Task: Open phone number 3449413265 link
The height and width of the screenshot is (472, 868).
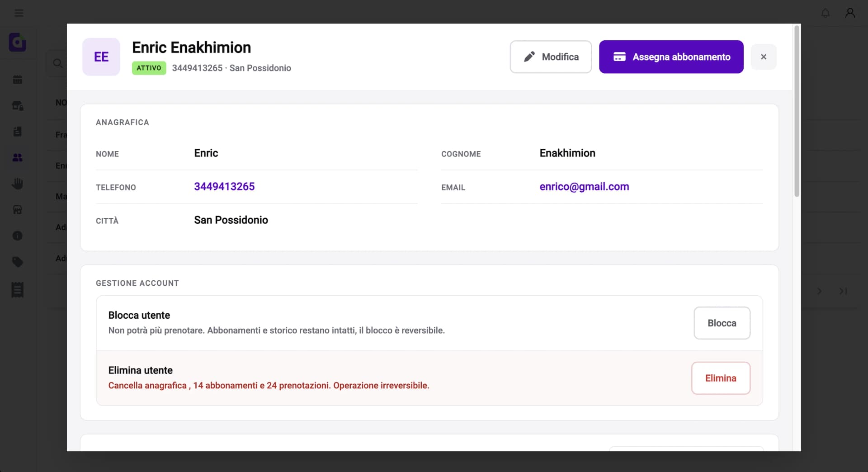Action: (224, 187)
